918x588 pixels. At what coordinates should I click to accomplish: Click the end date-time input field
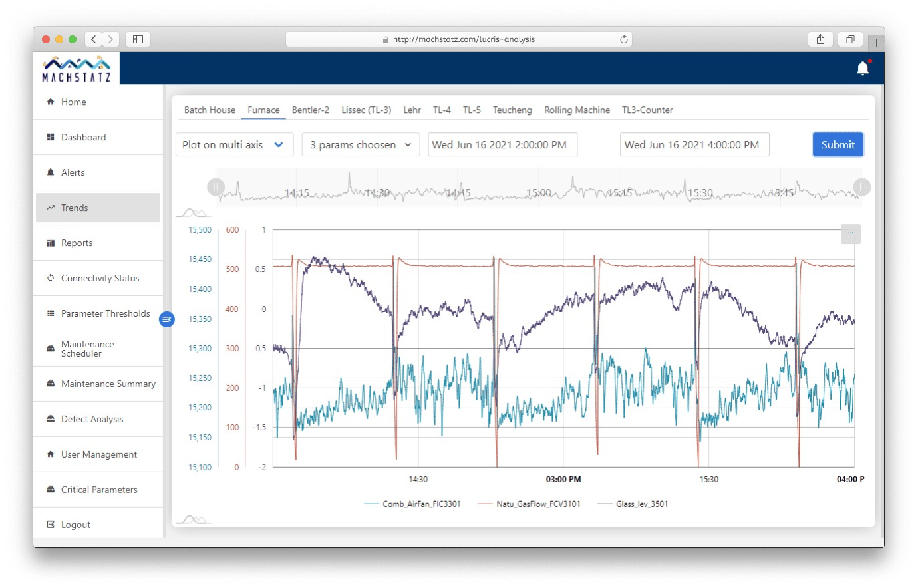pos(694,145)
